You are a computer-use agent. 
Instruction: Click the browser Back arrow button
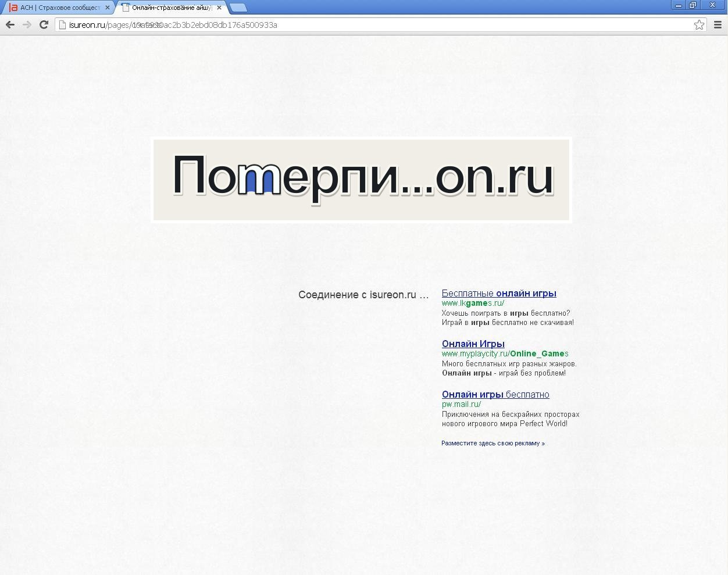point(10,24)
